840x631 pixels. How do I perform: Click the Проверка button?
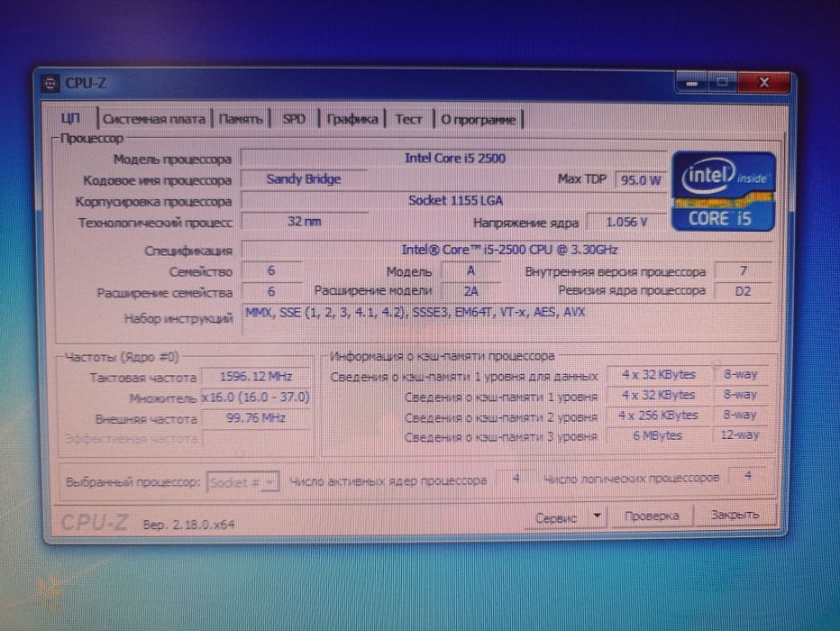pos(652,516)
